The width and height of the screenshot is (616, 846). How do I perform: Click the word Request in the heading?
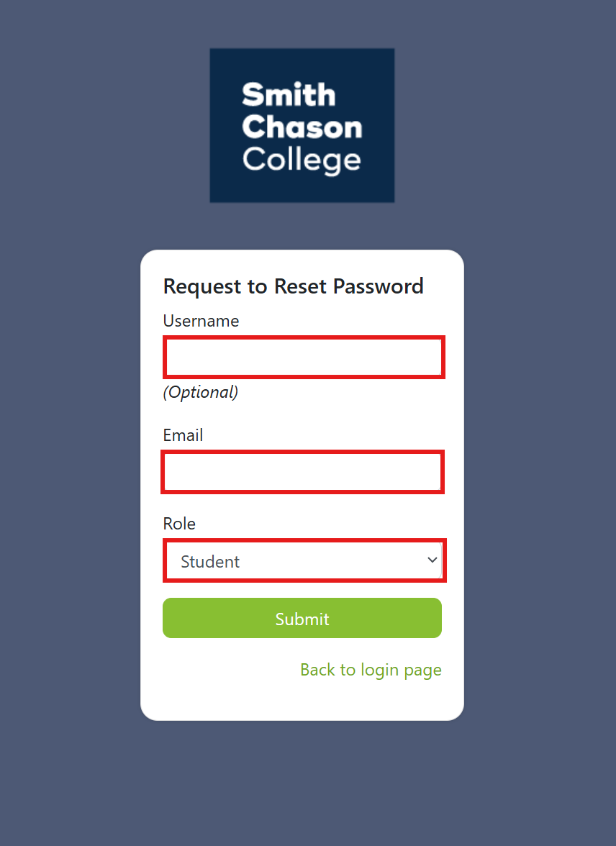pos(202,287)
